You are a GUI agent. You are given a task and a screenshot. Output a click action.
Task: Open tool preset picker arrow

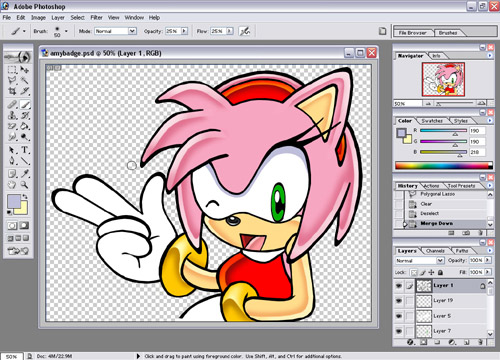coord(24,31)
